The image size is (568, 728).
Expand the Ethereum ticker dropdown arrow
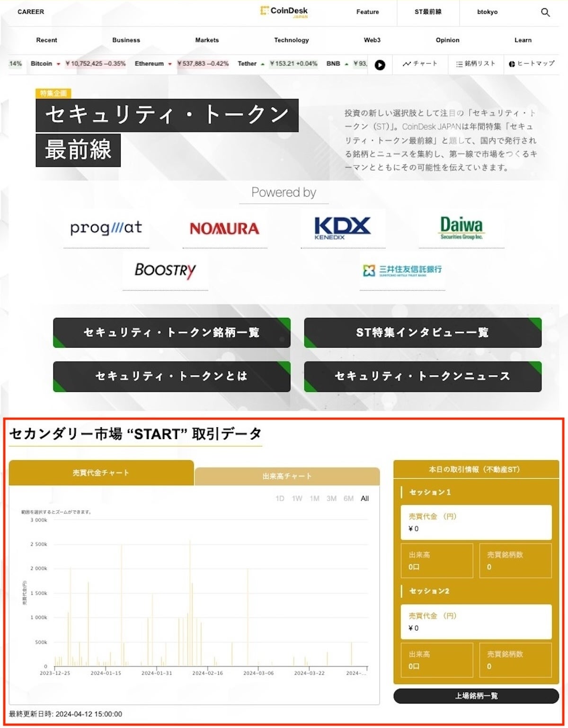pyautogui.click(x=170, y=64)
